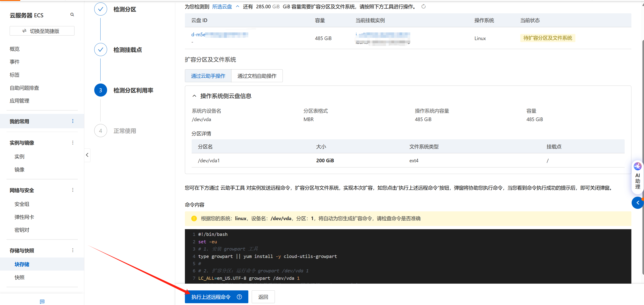Click the growpart /dev/vda 1 command line
This screenshot has height=305, width=644.
point(249,278)
